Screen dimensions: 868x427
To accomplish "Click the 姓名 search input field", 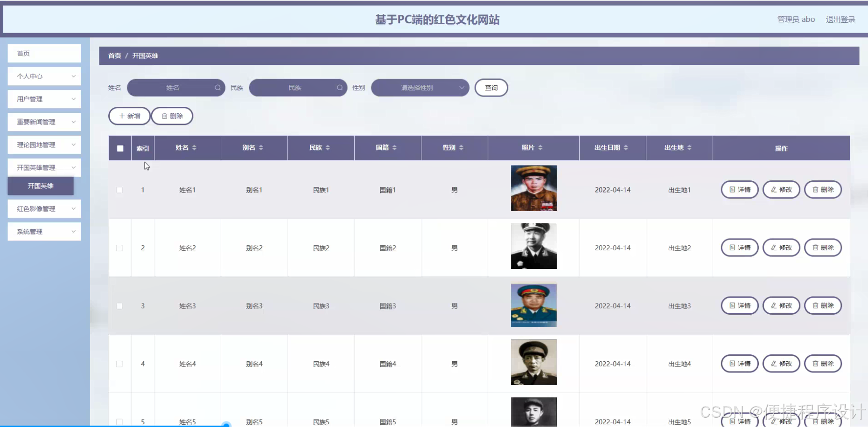I will point(176,88).
